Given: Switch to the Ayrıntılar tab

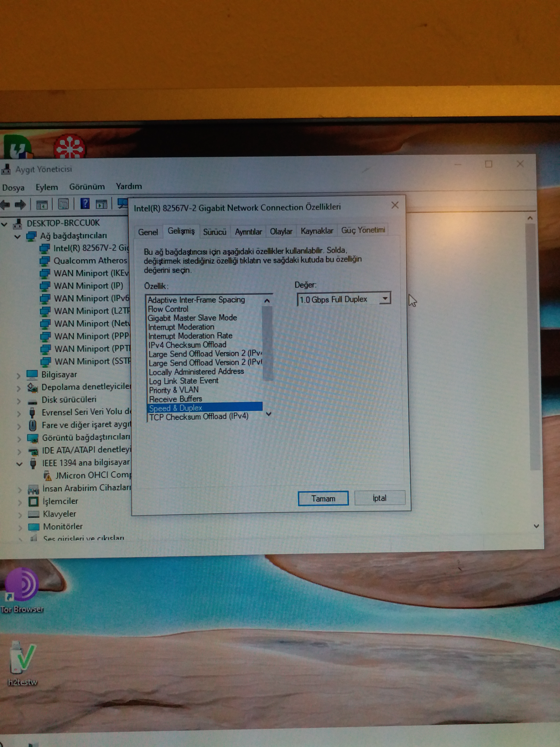Looking at the screenshot, I should click(248, 231).
